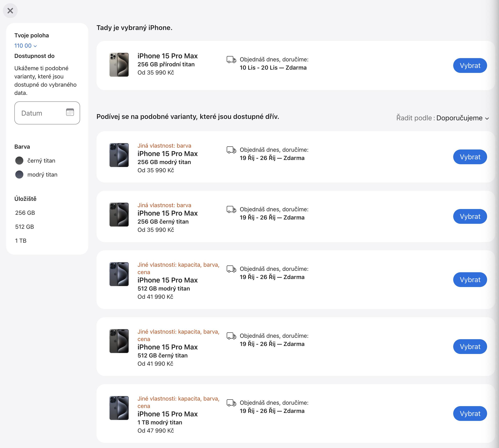This screenshot has height=448, width=499.
Task: Filter storage by 256 GB
Action: [x=25, y=213]
